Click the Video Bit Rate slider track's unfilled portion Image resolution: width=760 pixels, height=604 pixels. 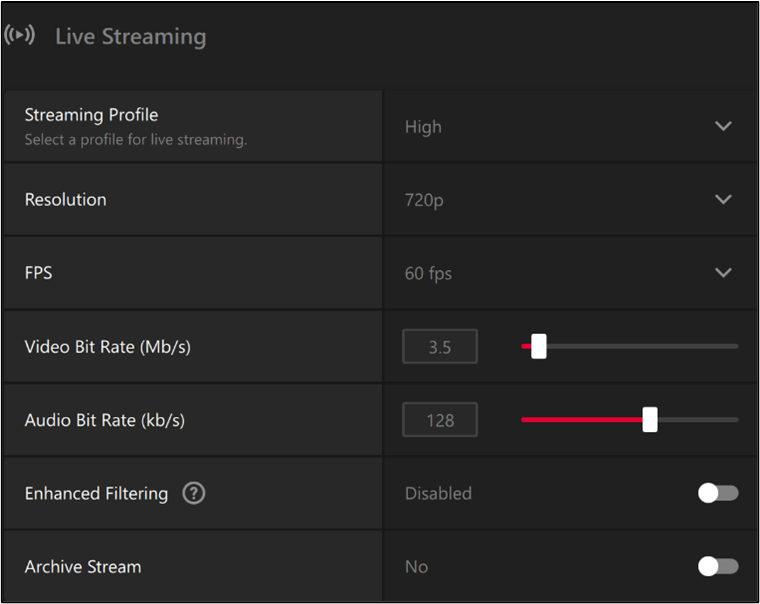tap(643, 347)
